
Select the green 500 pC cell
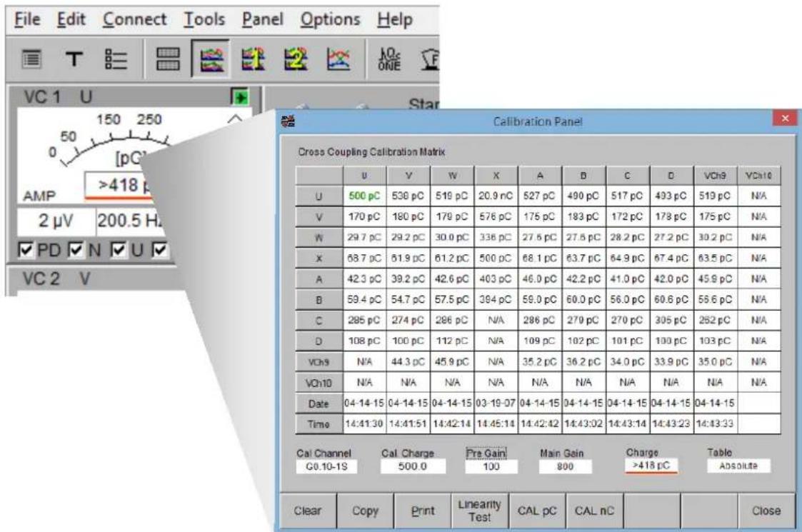[365, 196]
